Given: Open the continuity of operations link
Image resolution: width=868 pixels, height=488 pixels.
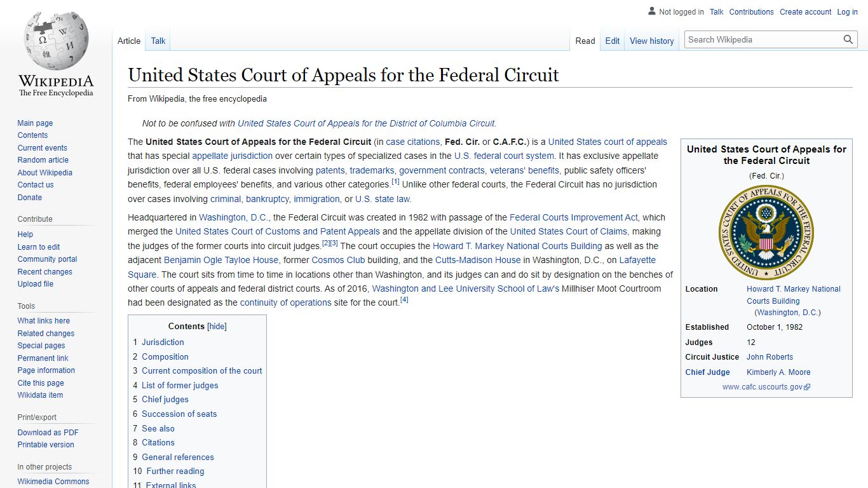Looking at the screenshot, I should tap(285, 302).
